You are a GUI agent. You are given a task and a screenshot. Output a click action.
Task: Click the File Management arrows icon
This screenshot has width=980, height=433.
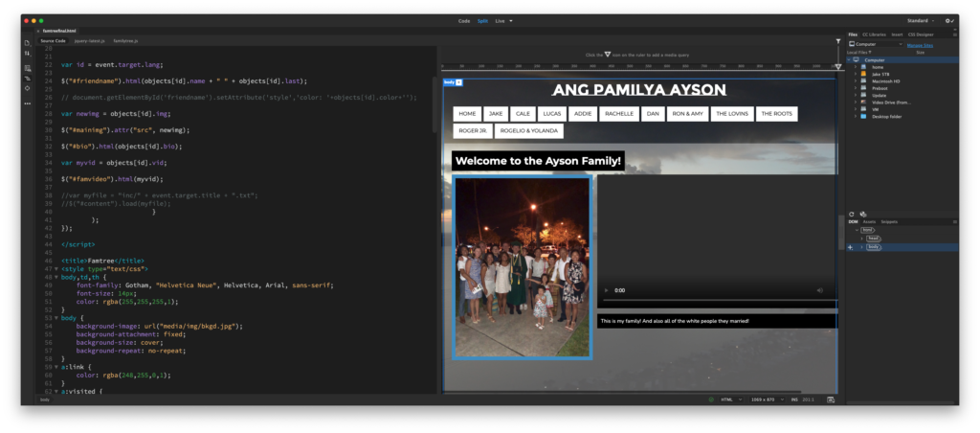pyautogui.click(x=27, y=55)
